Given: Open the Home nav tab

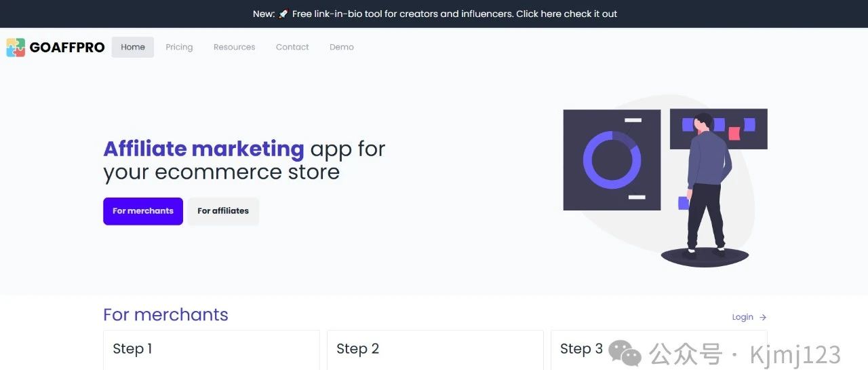Looking at the screenshot, I should click(x=133, y=47).
